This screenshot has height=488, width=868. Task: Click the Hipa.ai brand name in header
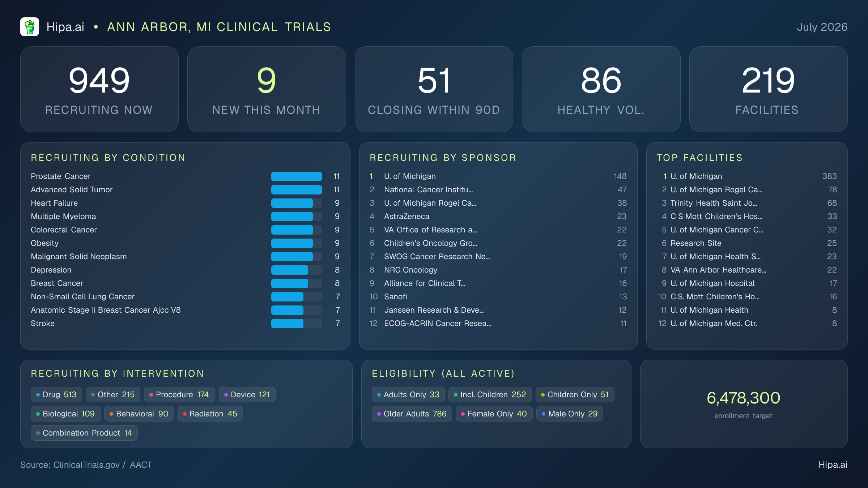[x=65, y=27]
